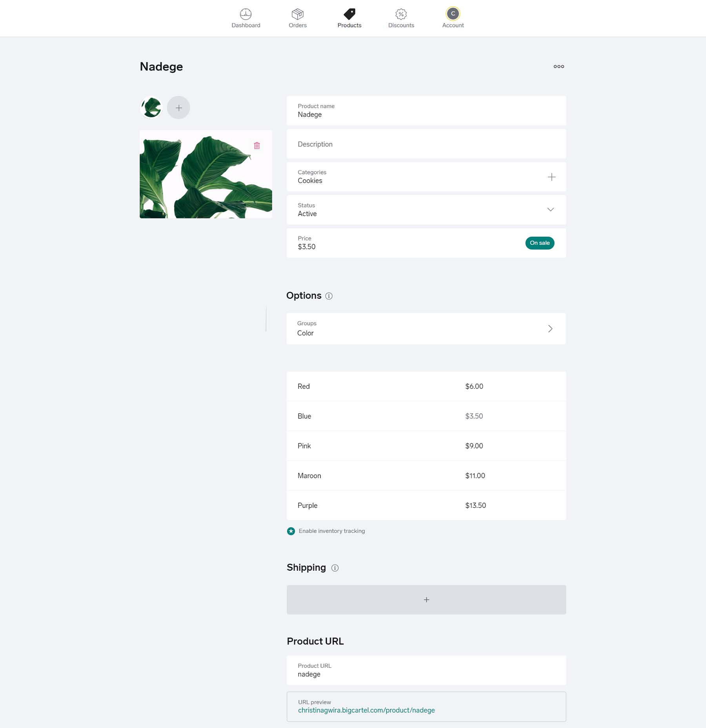Viewport: 706px width, 728px height.
Task: Open the Dashboard clock icon
Action: coord(246,13)
